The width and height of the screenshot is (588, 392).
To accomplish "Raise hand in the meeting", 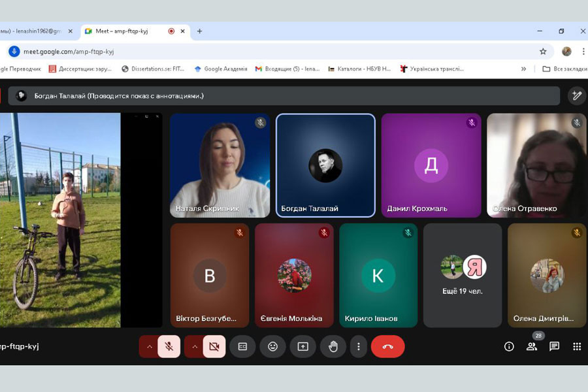I will pyautogui.click(x=333, y=346).
